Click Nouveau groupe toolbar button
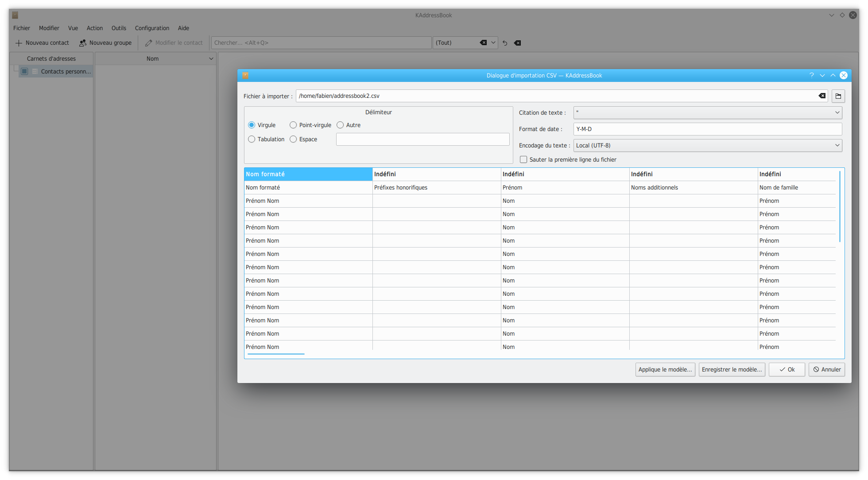 (x=105, y=43)
